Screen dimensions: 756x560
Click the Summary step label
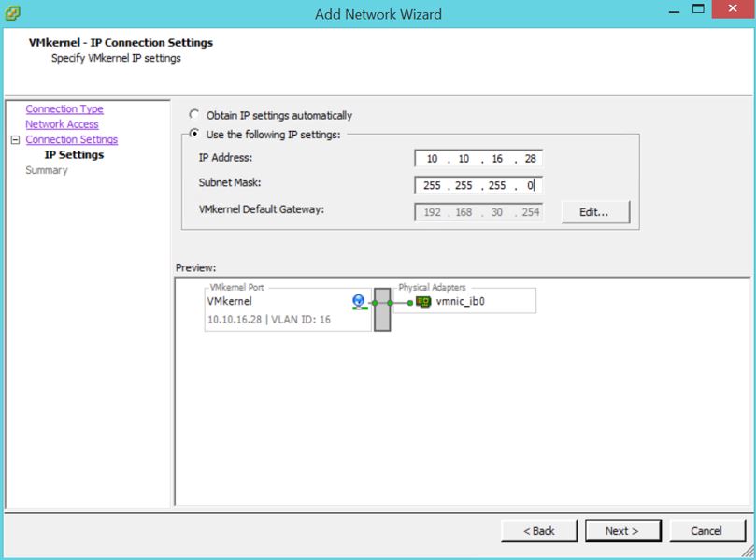pyautogui.click(x=47, y=170)
